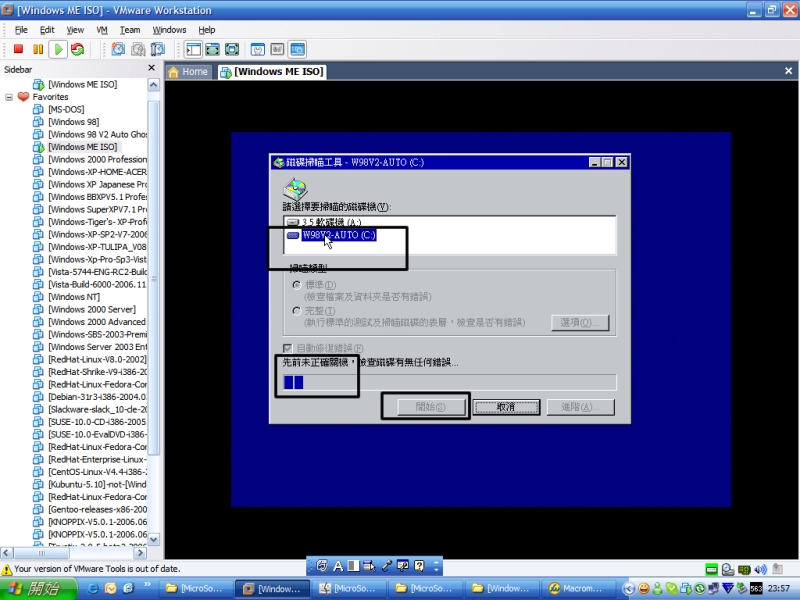Click the Reset virtual machine toolbar icon
800x600 pixels.
[x=78, y=49]
